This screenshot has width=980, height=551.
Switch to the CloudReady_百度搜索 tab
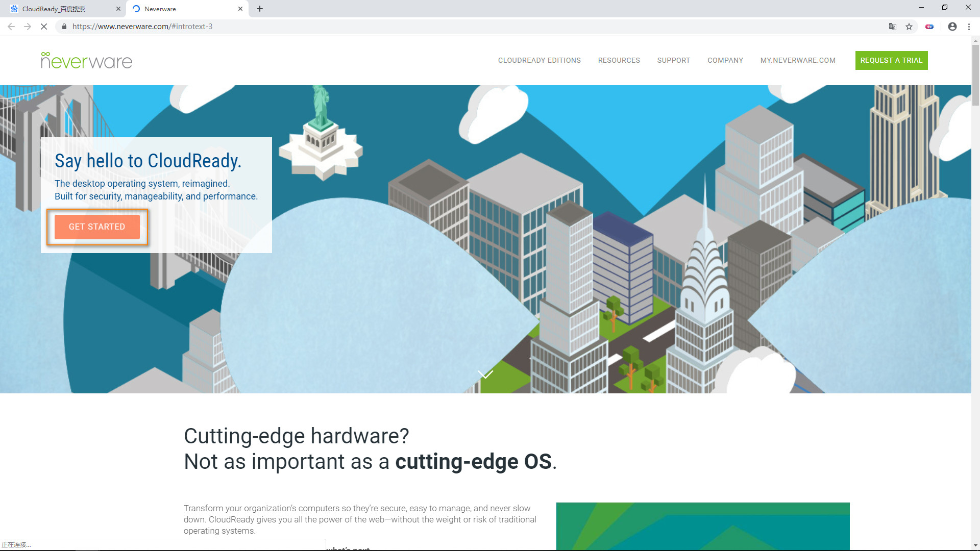(61, 9)
